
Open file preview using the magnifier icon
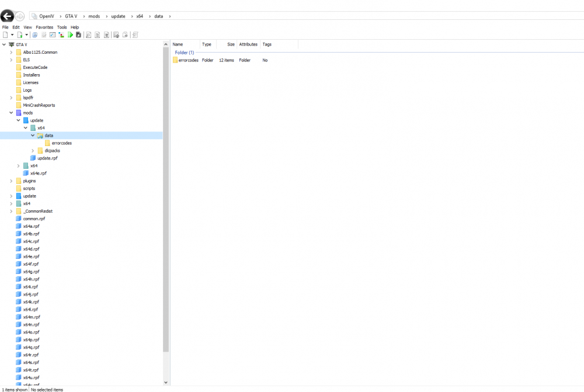coord(88,35)
